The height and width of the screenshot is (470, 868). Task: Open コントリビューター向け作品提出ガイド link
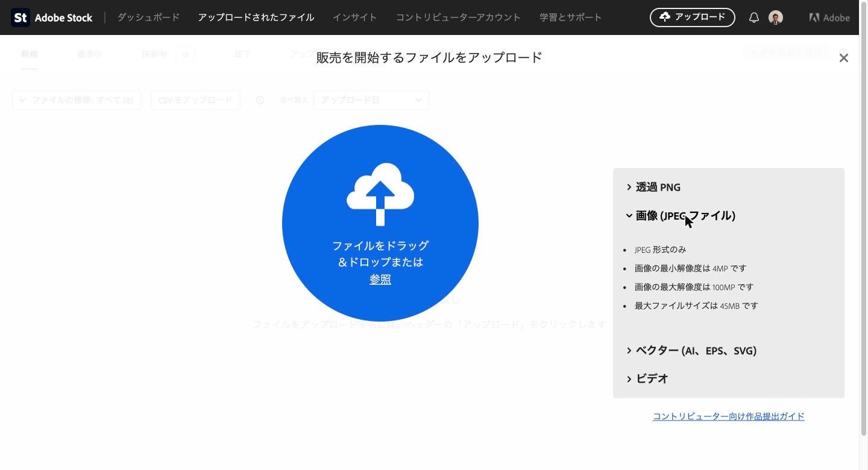click(729, 416)
